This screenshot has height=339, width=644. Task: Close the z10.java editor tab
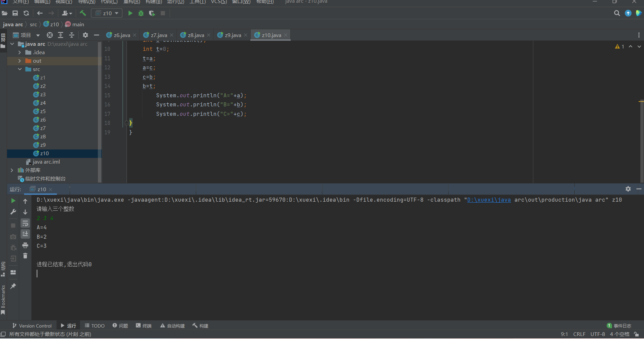click(286, 35)
